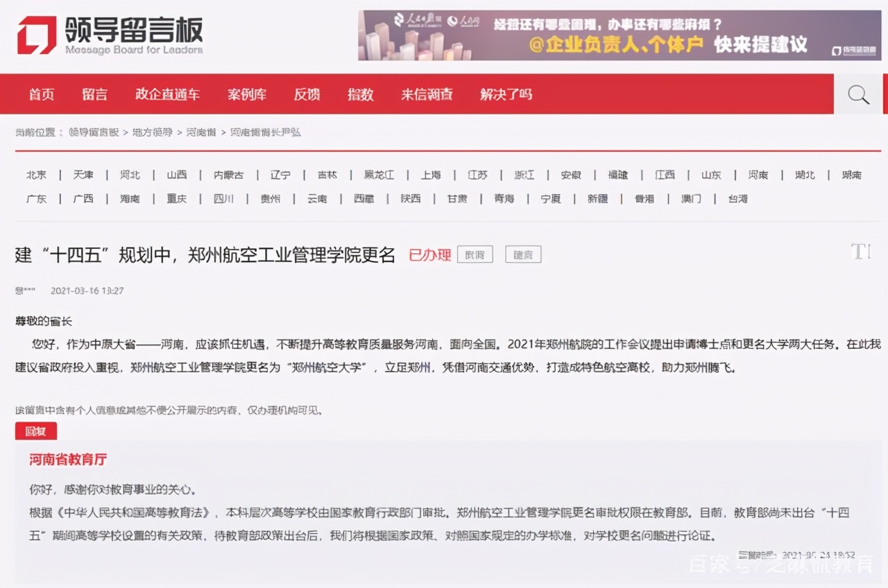
Task: Switch to the 留言 tab
Action: 95,94
